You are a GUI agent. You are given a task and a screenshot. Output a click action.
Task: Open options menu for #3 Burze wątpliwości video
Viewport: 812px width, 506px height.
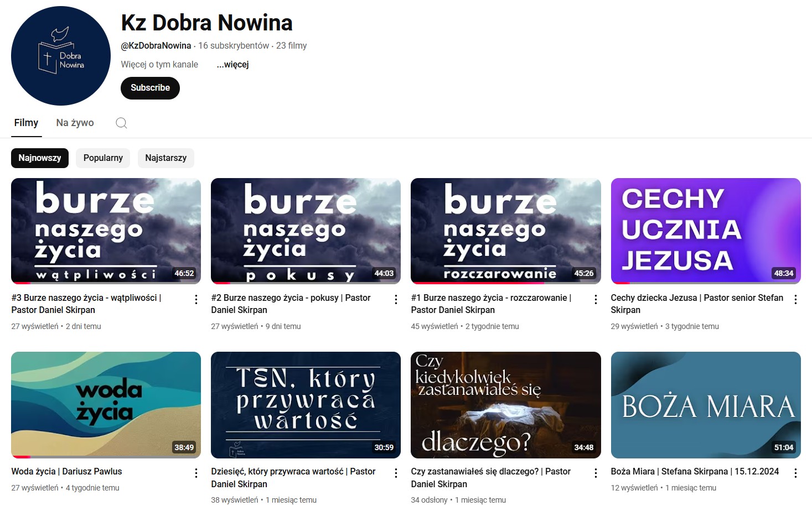196,299
